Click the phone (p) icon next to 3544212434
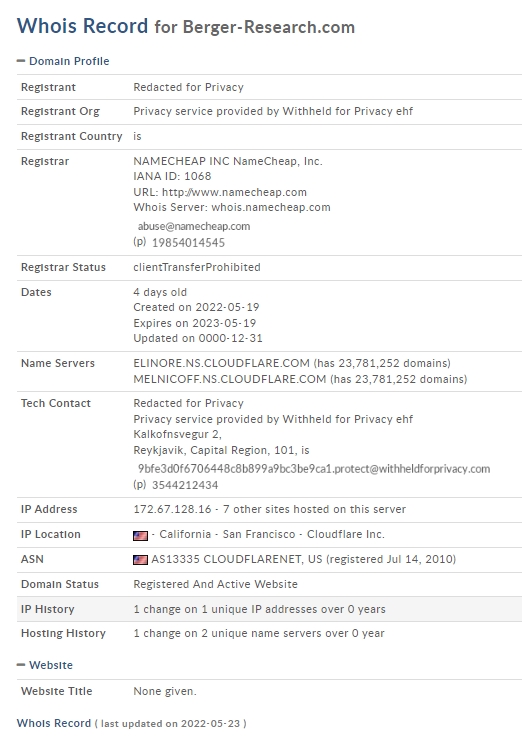Image resolution: width=522 pixels, height=736 pixels. 139,484
